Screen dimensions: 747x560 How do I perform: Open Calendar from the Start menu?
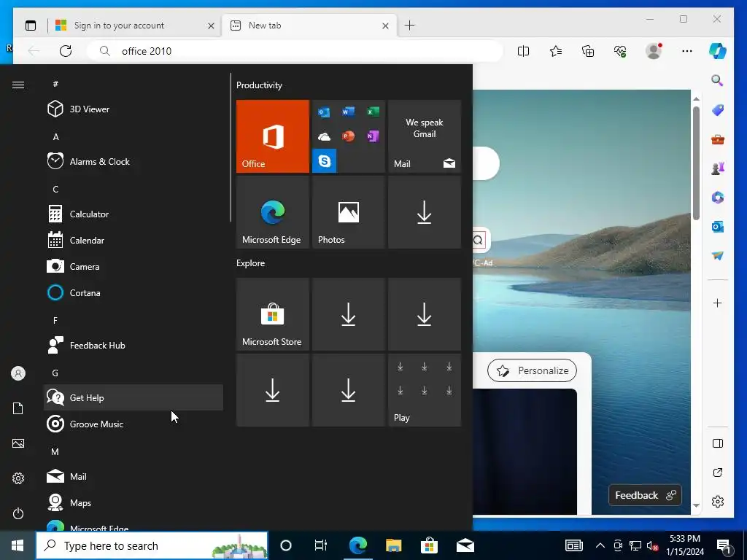click(x=133, y=240)
